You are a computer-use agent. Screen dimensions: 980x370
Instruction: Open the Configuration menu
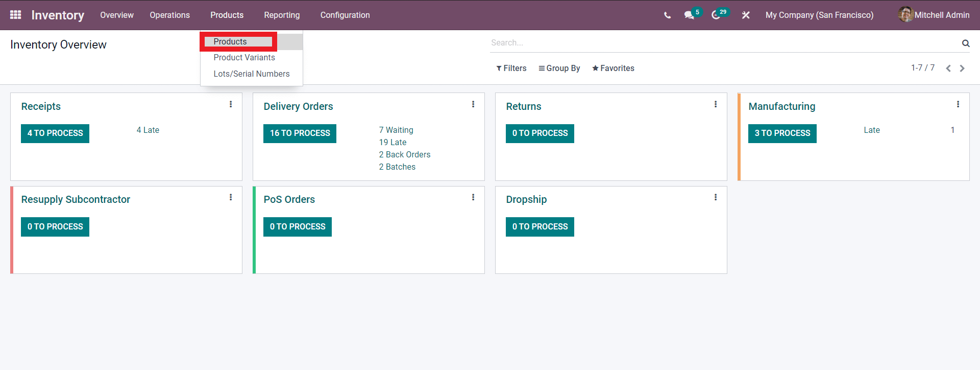pos(345,15)
